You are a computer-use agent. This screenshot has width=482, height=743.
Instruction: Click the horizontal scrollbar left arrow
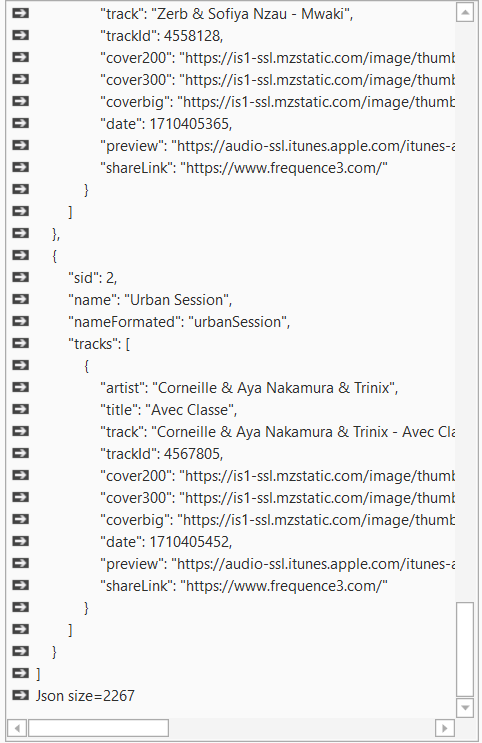click(18, 728)
